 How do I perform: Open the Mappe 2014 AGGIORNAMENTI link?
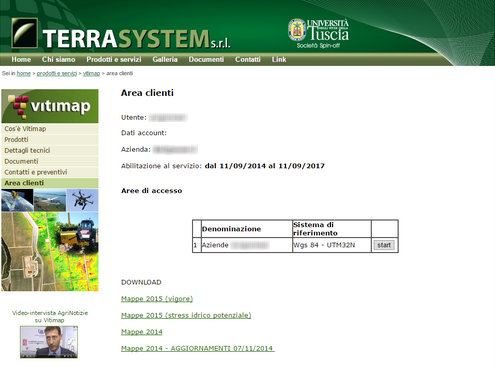click(x=198, y=348)
